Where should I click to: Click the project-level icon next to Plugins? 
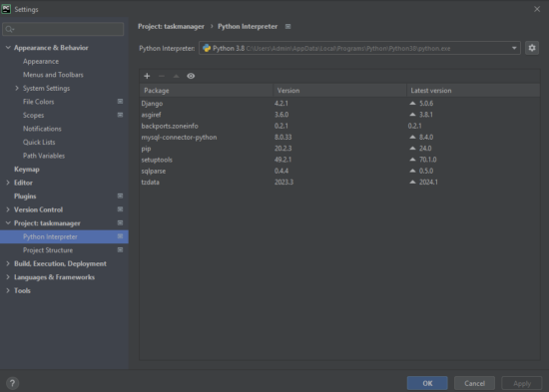[120, 196]
